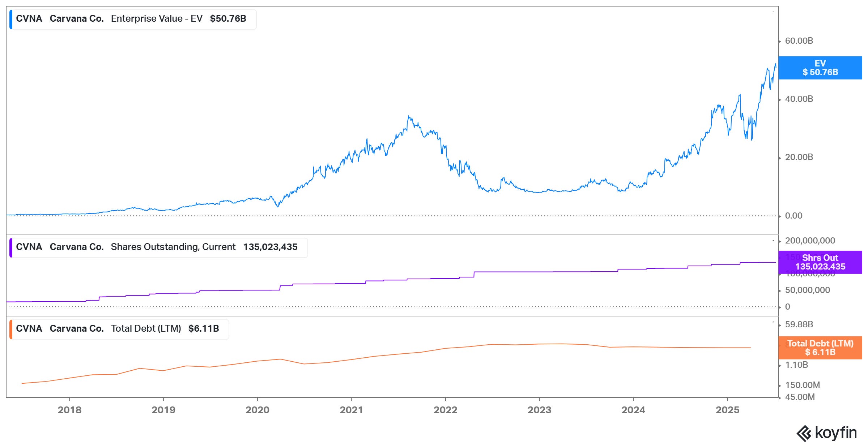Click the 2018 year label on time axis
The height and width of the screenshot is (448, 868).
(x=69, y=410)
